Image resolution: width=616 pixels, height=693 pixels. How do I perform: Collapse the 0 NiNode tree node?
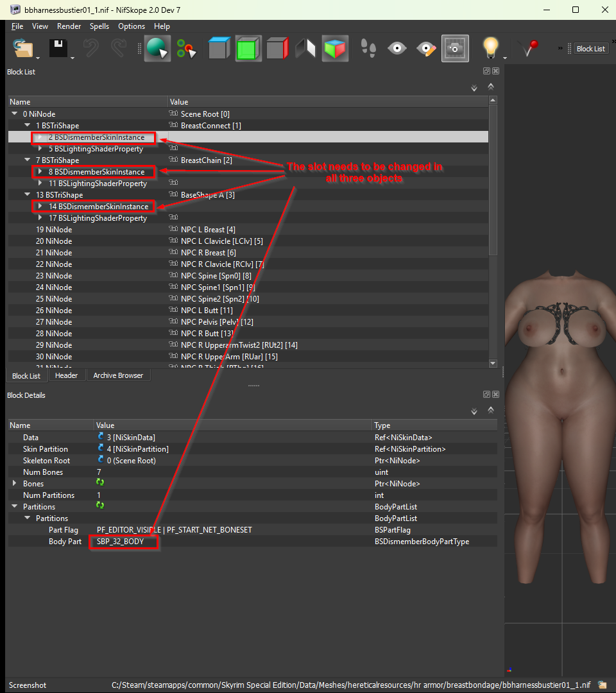[x=15, y=114]
